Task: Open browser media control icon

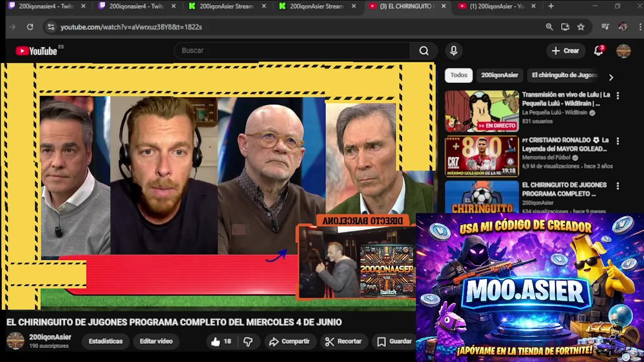Action: point(605,27)
